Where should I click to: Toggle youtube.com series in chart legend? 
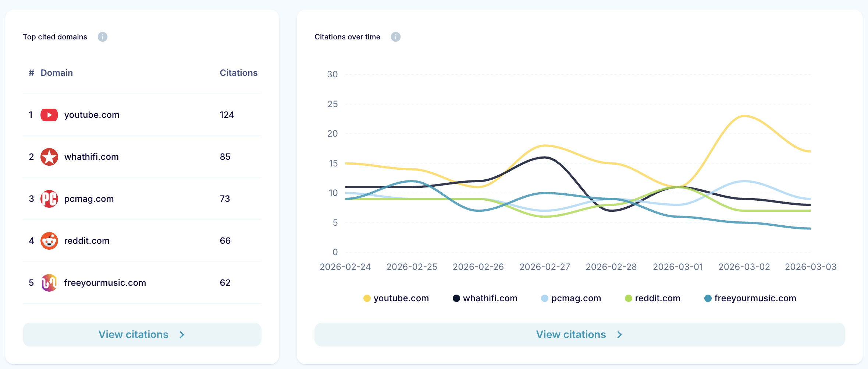click(x=396, y=298)
